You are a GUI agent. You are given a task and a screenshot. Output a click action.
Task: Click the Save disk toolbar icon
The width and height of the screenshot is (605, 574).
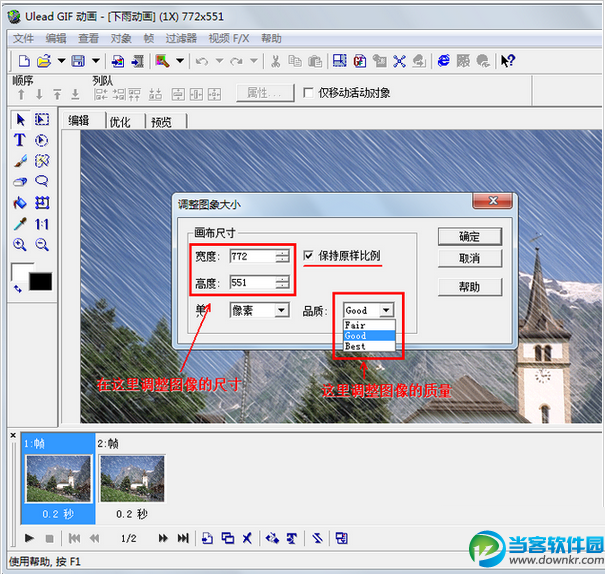tap(78, 61)
